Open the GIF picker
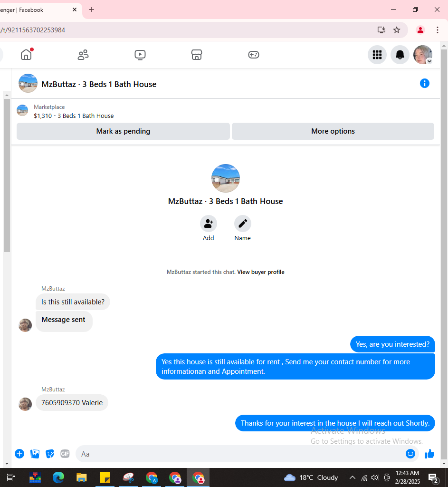The width and height of the screenshot is (448, 487). tap(65, 454)
